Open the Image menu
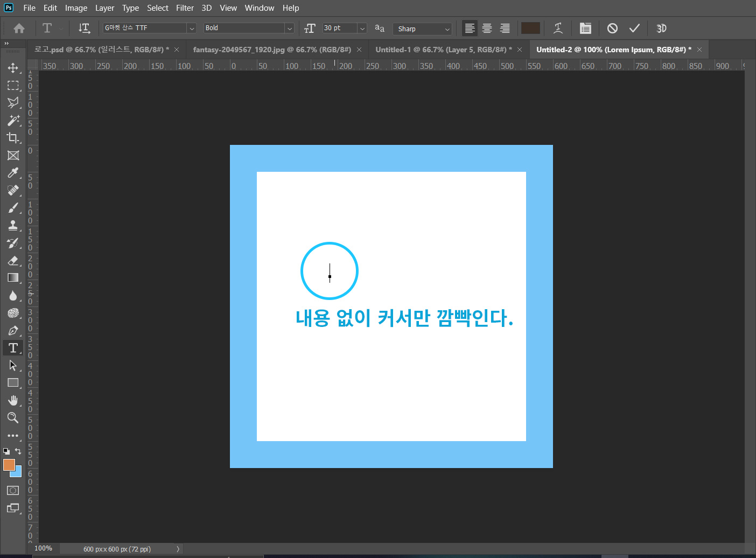Image resolution: width=756 pixels, height=558 pixels. pyautogui.click(x=76, y=8)
